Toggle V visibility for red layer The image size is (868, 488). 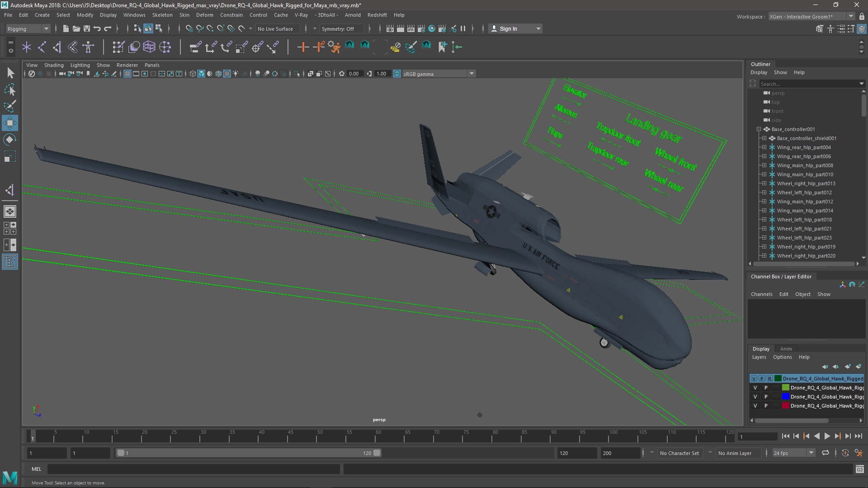click(x=755, y=406)
